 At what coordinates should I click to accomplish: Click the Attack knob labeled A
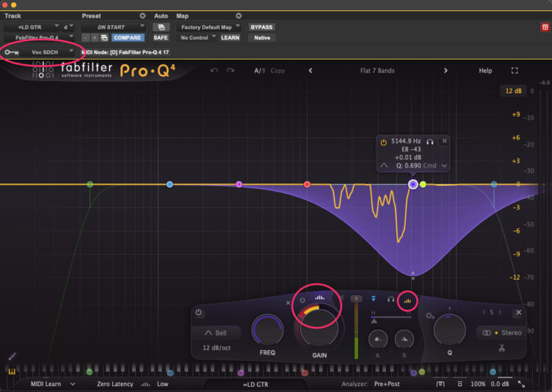point(378,339)
